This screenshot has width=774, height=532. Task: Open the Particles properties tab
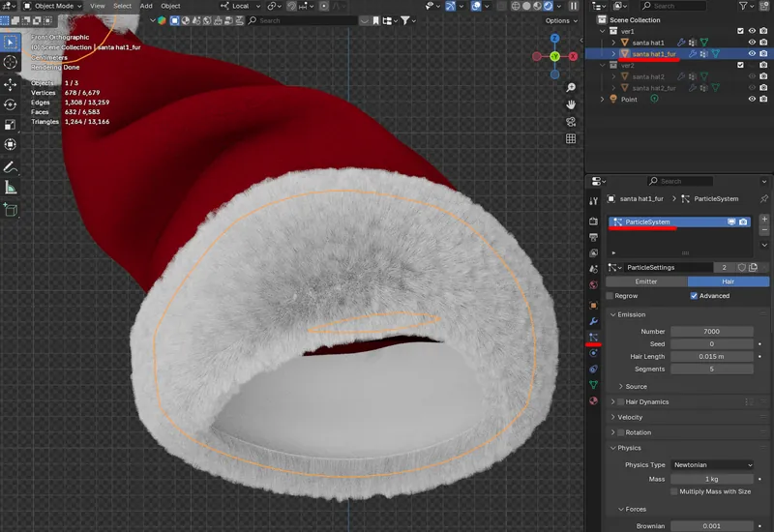click(x=593, y=337)
